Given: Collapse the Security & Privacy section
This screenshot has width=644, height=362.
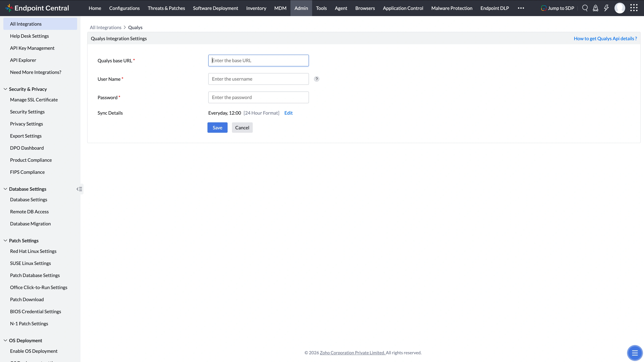Looking at the screenshot, I should pos(5,89).
